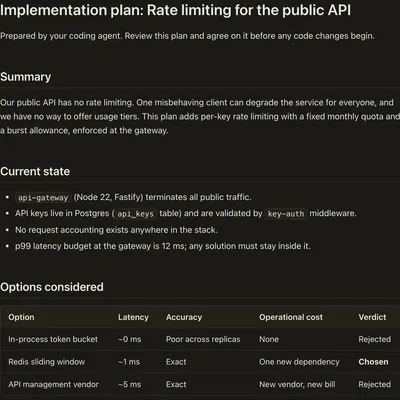
Task: Select the Latency column header
Action: 133,317
